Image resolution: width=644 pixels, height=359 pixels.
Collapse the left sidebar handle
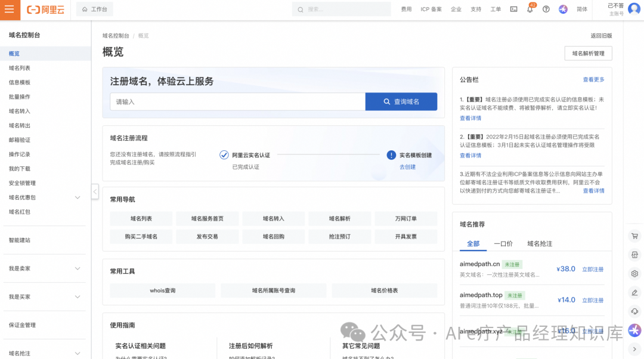(x=95, y=191)
